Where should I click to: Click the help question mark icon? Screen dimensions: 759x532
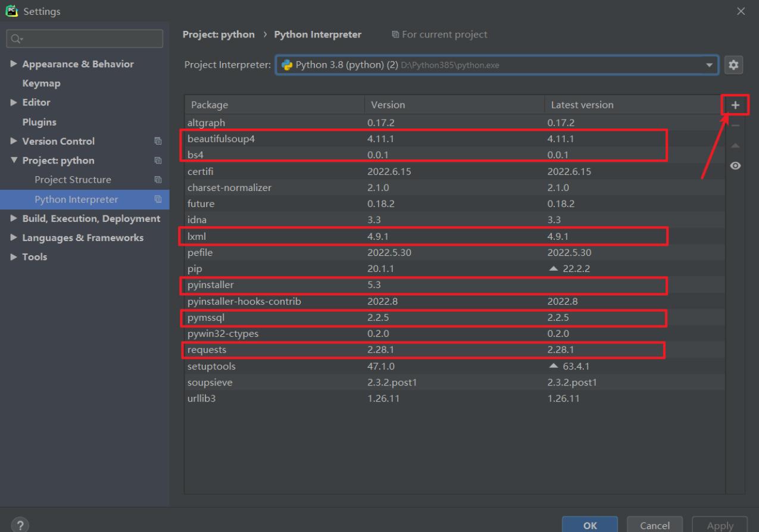tap(22, 525)
